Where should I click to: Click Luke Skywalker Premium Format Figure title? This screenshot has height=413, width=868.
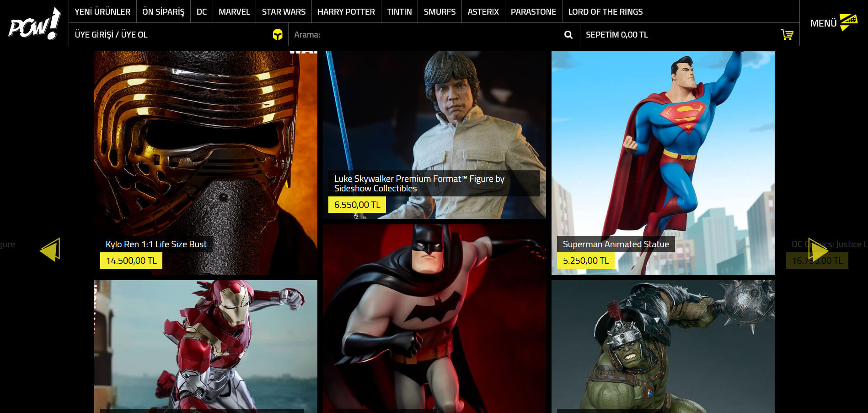(419, 184)
